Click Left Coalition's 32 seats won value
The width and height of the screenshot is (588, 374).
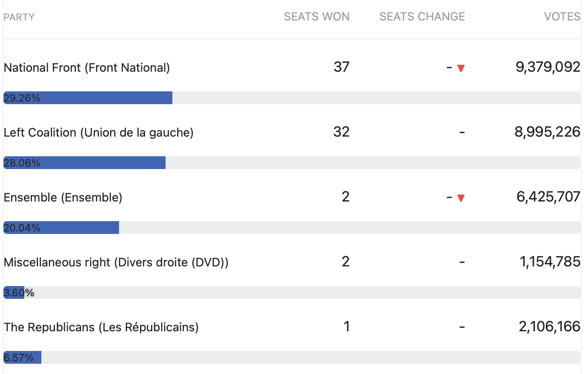click(x=341, y=132)
